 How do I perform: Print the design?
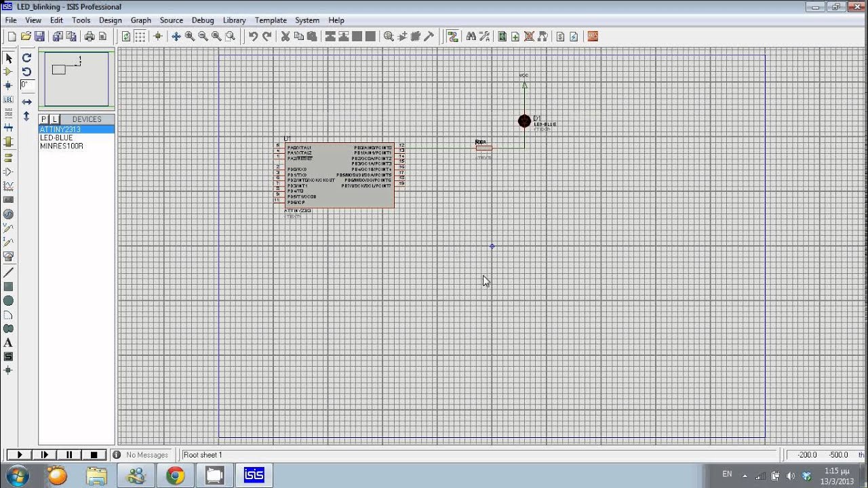89,37
